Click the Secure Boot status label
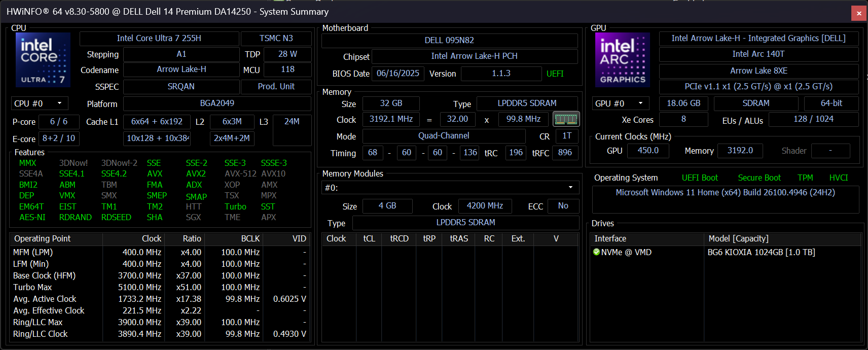The width and height of the screenshot is (868, 350). click(759, 178)
